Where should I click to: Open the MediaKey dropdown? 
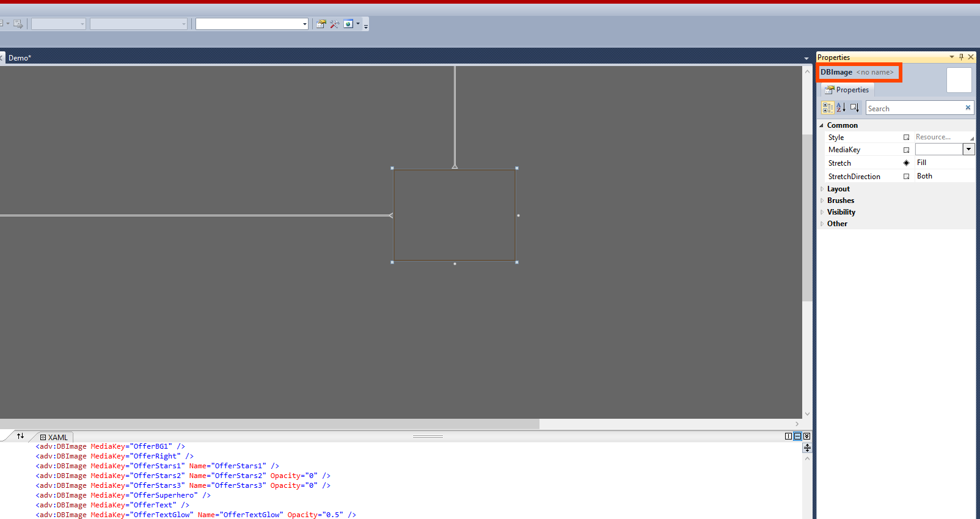968,149
